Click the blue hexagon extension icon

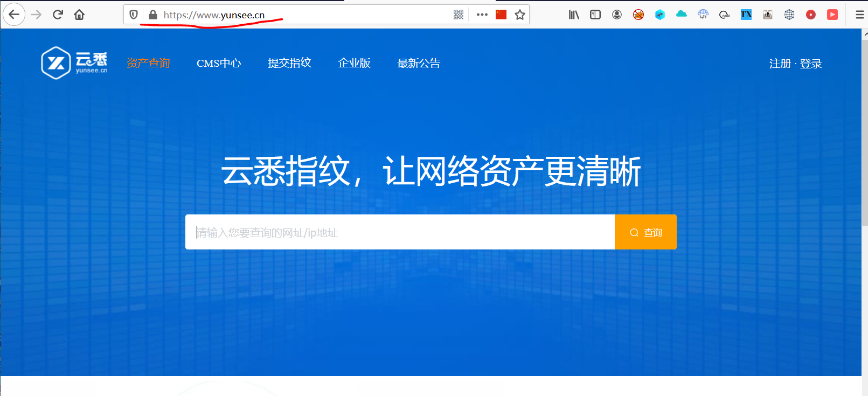(660, 15)
